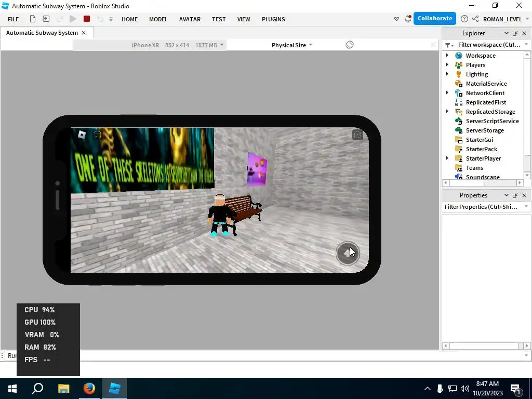This screenshot has width=532, height=399.
Task: Open the help question mark icon
Action: coord(464,19)
